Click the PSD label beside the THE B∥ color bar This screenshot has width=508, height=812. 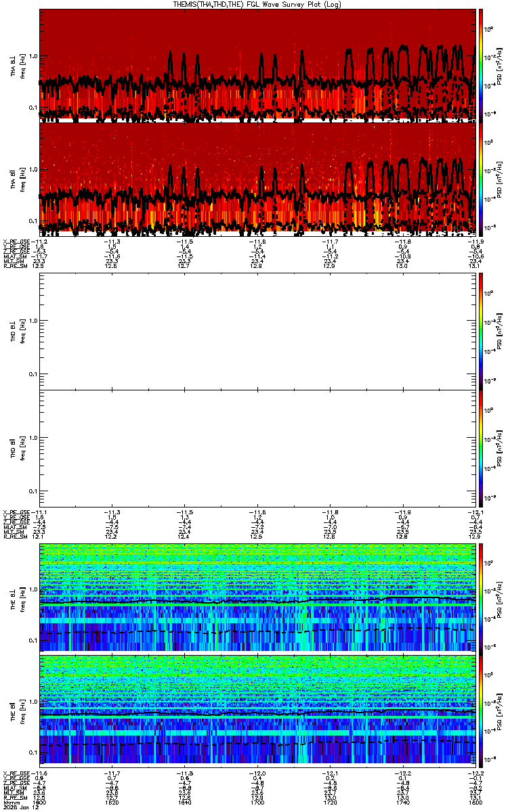501,710
